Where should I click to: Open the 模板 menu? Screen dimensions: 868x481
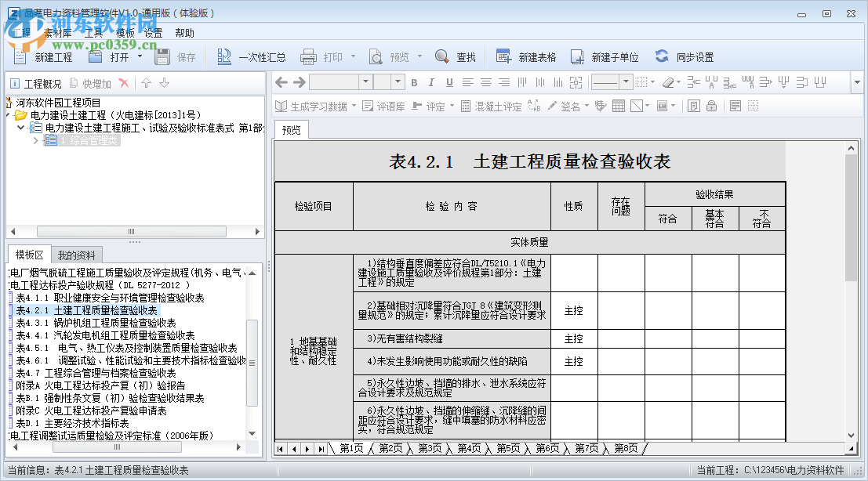pyautogui.click(x=128, y=33)
